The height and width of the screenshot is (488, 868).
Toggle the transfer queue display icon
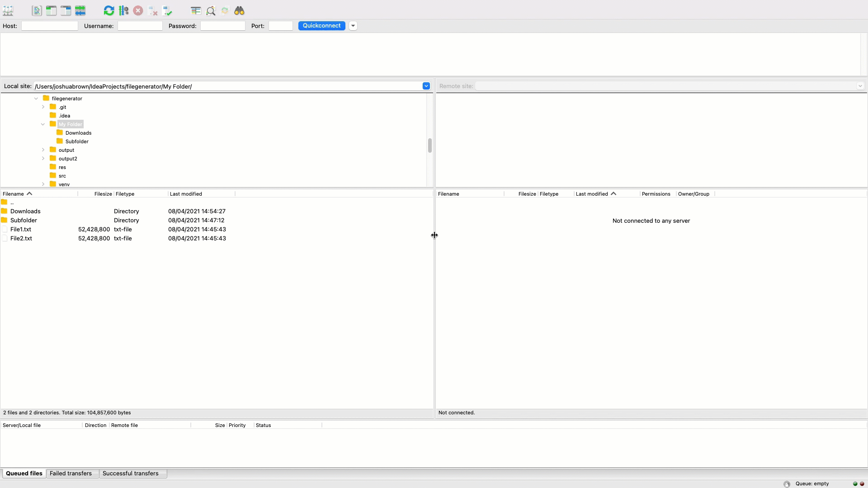click(80, 10)
